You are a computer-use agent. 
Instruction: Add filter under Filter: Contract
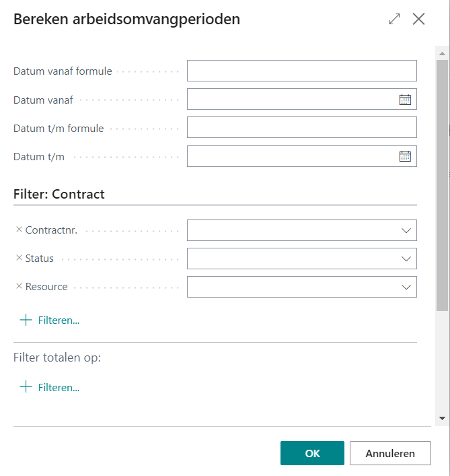pos(50,320)
